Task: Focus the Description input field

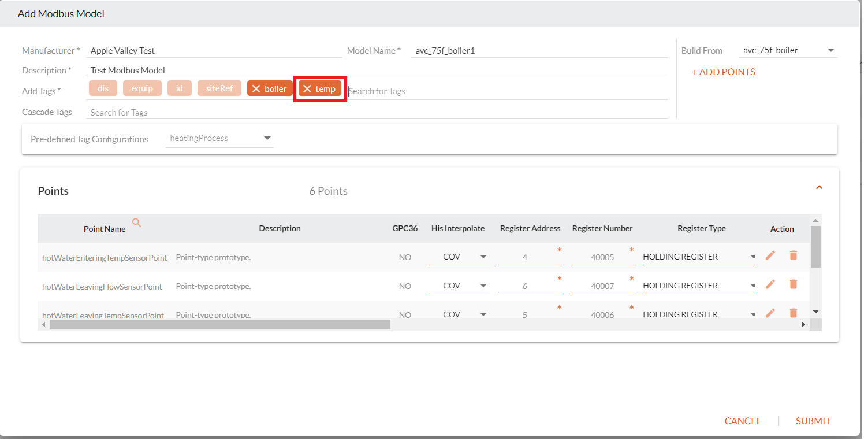Action: pos(377,71)
